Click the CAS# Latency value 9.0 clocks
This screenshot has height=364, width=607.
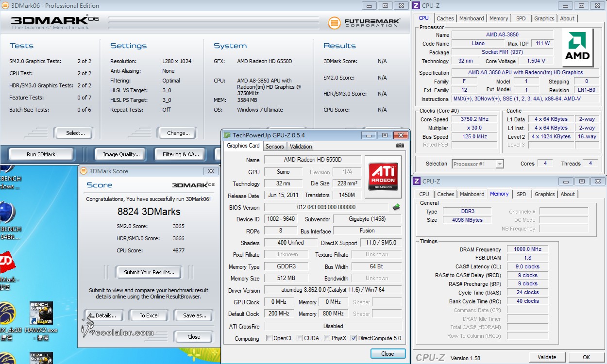(527, 266)
